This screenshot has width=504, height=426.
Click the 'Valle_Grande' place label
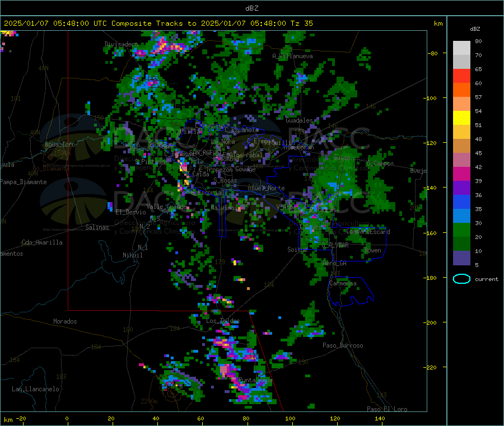point(166,207)
